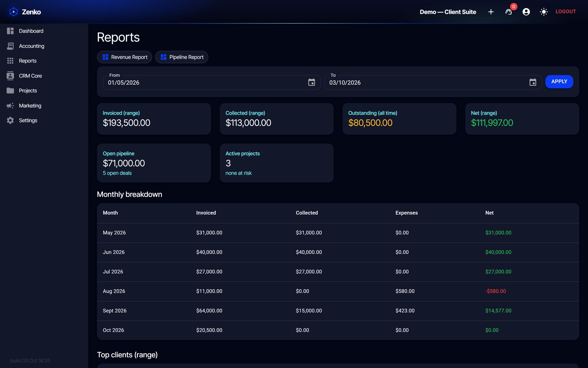Click the Accounting sidebar icon
This screenshot has width=588, height=368.
point(10,46)
